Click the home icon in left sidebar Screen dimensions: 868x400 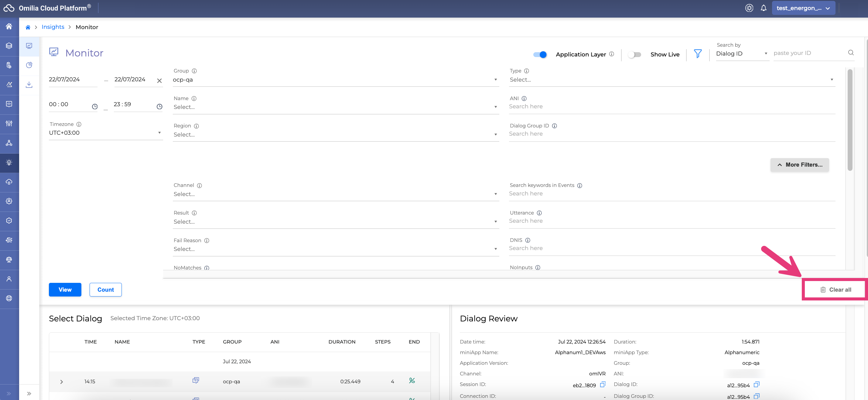pyautogui.click(x=9, y=26)
